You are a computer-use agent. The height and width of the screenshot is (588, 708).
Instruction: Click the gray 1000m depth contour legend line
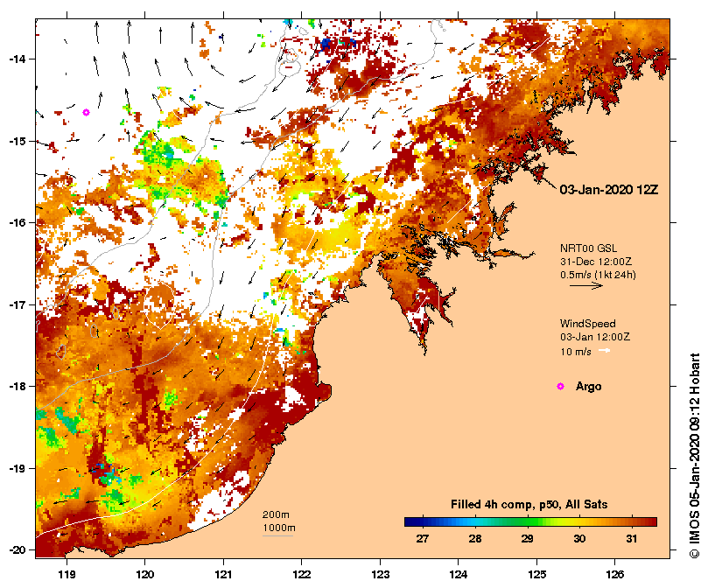tap(277, 536)
